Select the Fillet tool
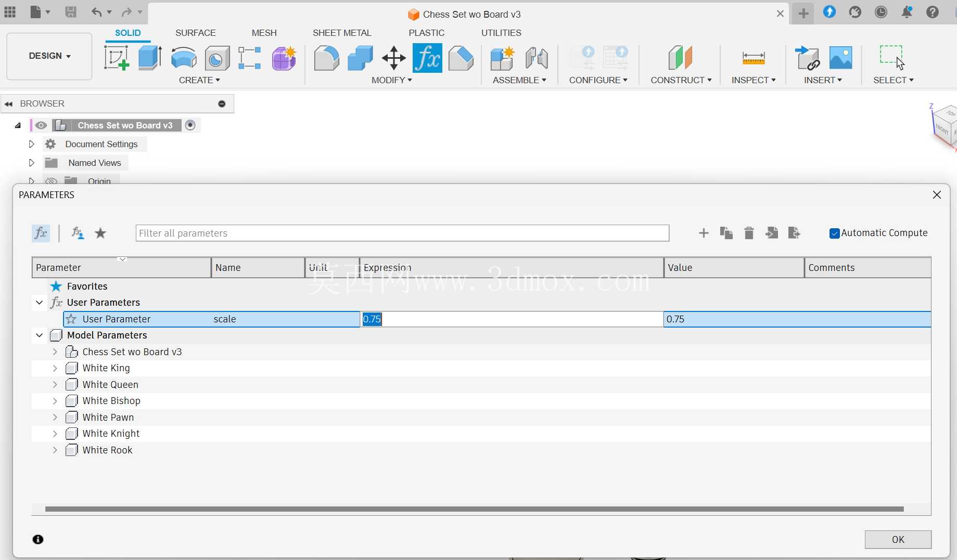Image resolution: width=957 pixels, height=560 pixels. click(327, 58)
